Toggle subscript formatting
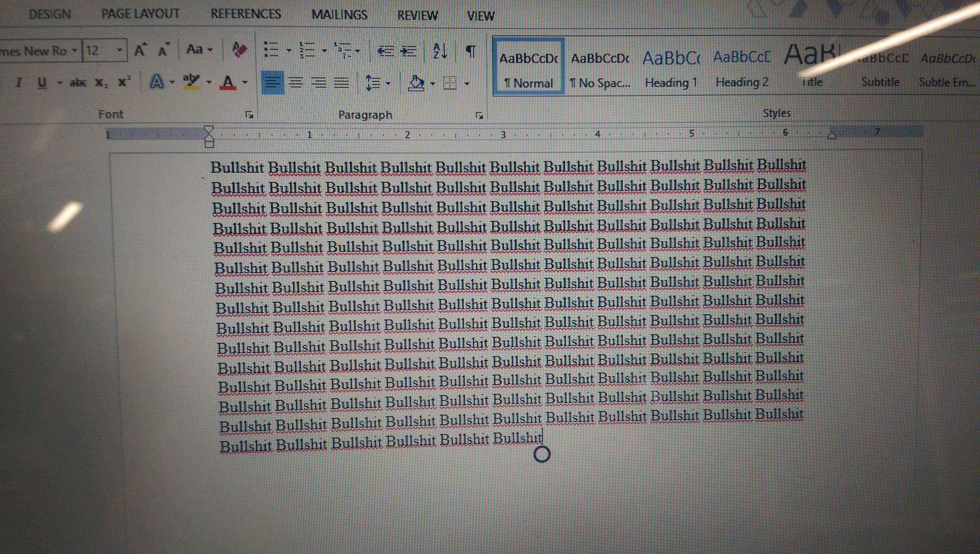Viewport: 980px width, 554px height. [x=101, y=83]
